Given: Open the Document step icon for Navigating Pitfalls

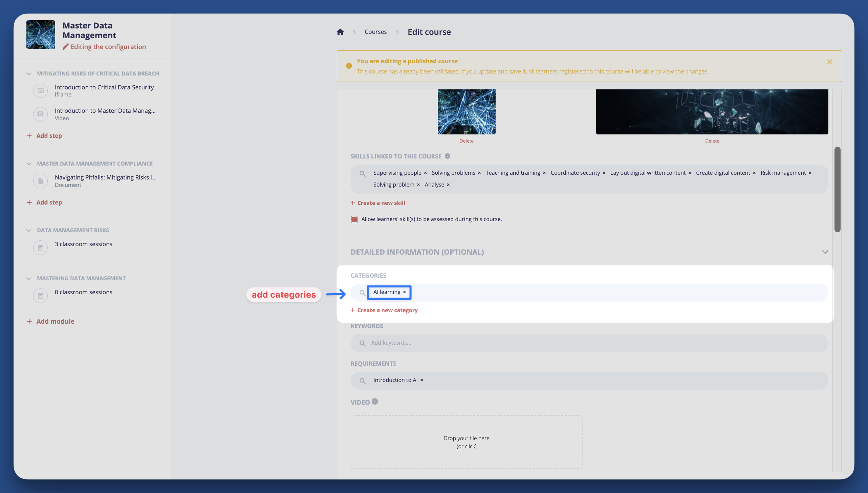Looking at the screenshot, I should point(40,181).
